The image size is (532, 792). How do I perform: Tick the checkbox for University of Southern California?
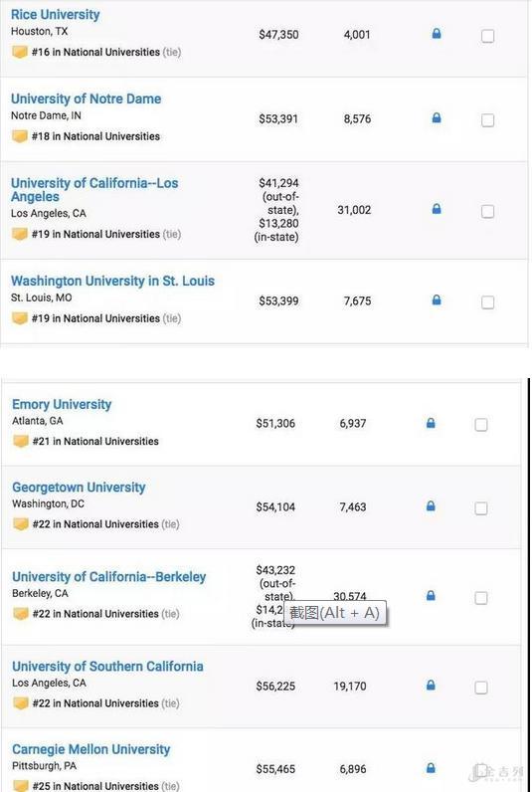[481, 688]
